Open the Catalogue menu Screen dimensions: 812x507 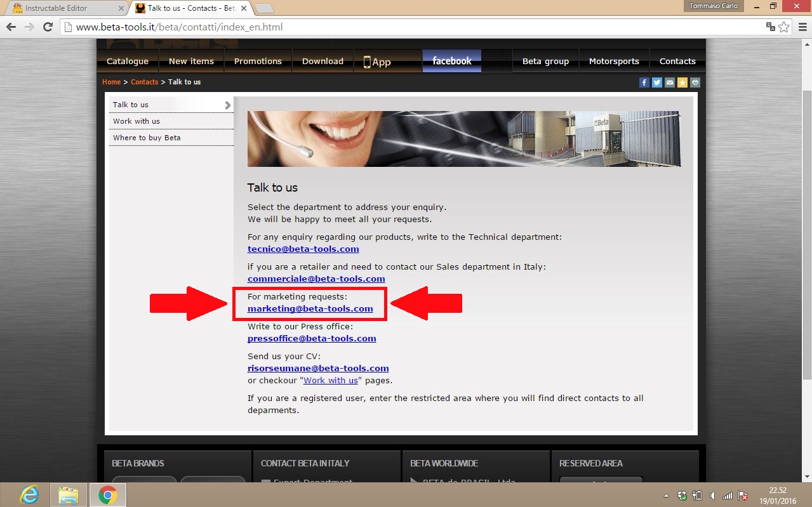[128, 62]
